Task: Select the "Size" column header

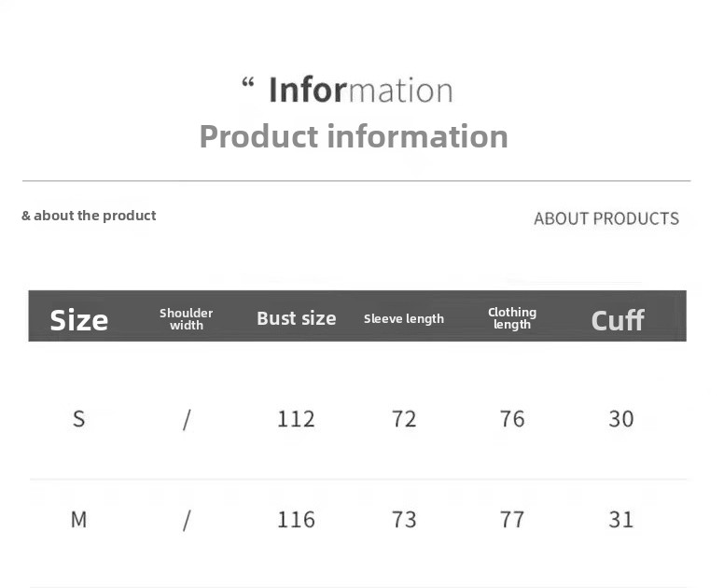Action: pos(79,319)
